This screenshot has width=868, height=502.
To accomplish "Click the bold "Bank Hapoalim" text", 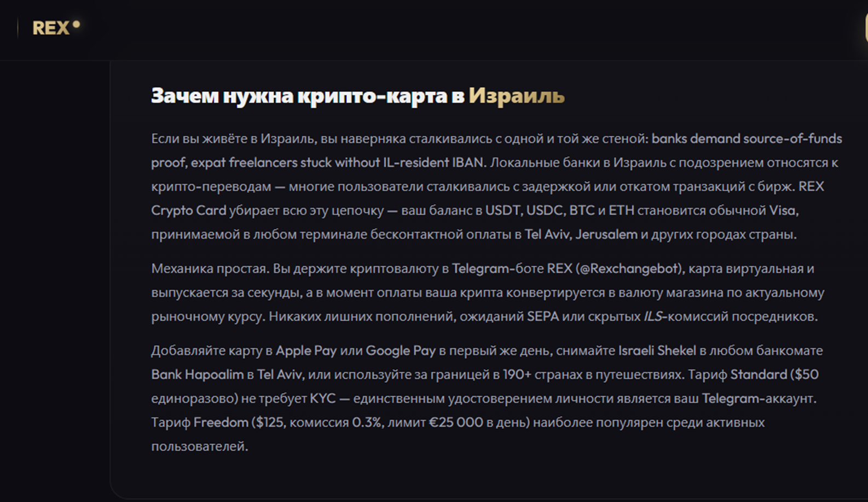I will pos(197,375).
